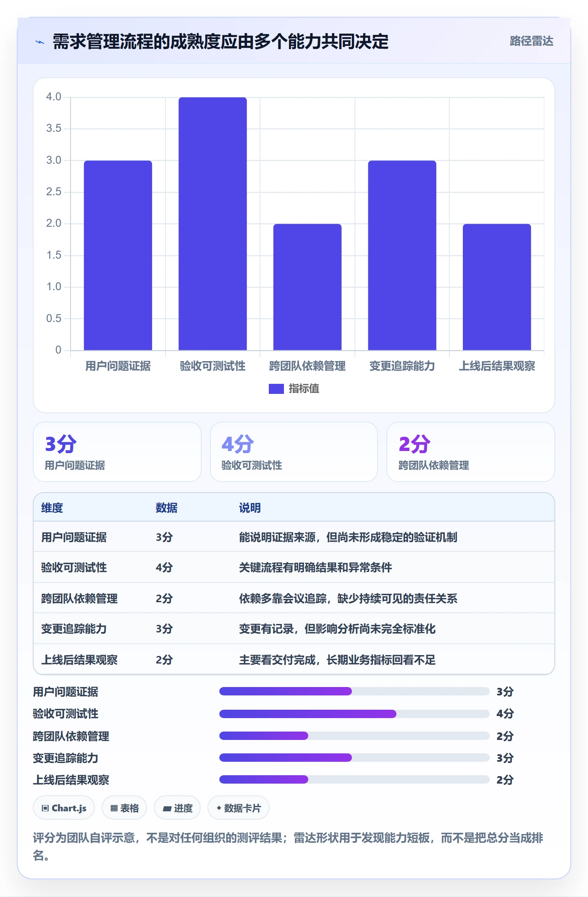Viewport: 588px width, 897px height.
Task: Select the 验收可测试性 table row name
Action: point(74,568)
